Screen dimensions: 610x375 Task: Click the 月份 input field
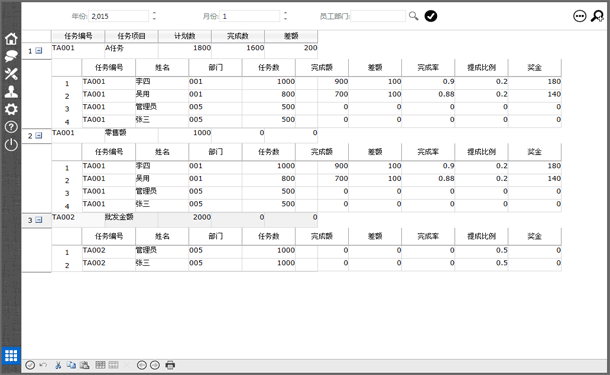(x=250, y=16)
